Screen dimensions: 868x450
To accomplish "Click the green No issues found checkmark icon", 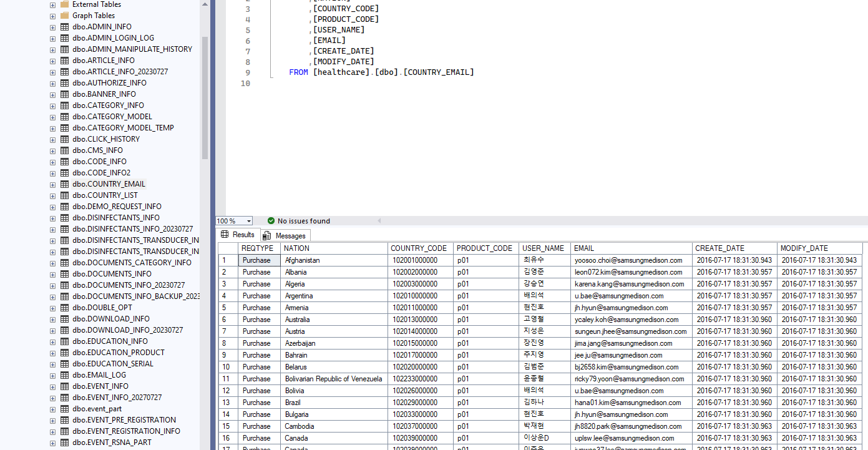I will 271,221.
